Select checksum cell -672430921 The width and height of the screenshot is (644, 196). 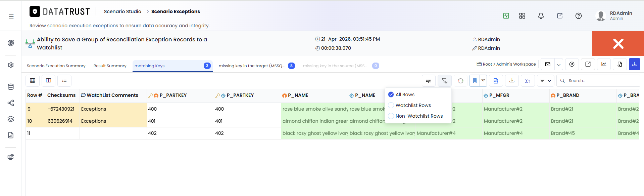point(63,109)
